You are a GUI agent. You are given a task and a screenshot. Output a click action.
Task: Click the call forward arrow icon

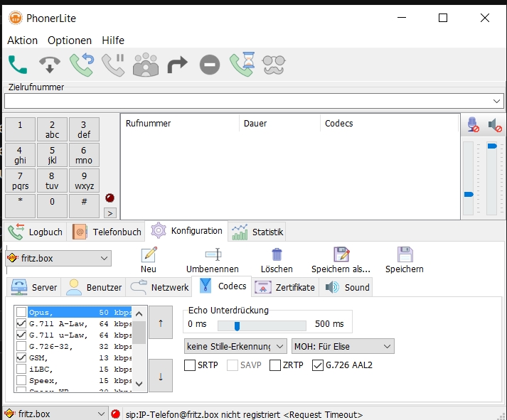click(x=178, y=65)
